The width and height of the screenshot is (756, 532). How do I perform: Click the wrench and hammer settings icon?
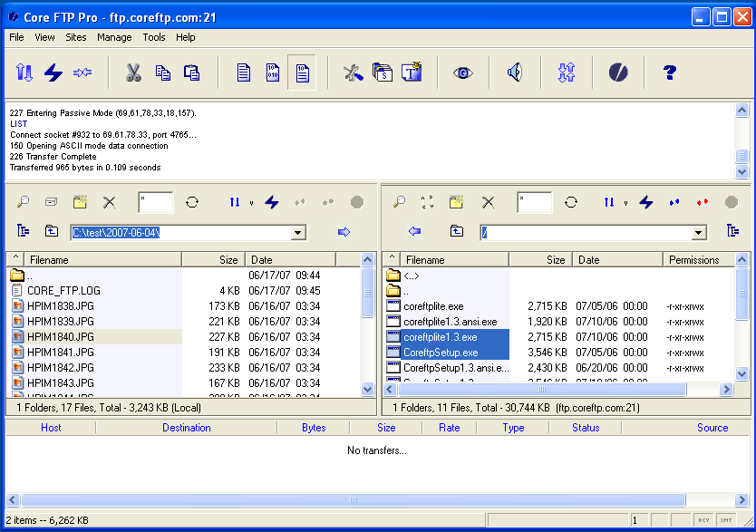point(353,73)
